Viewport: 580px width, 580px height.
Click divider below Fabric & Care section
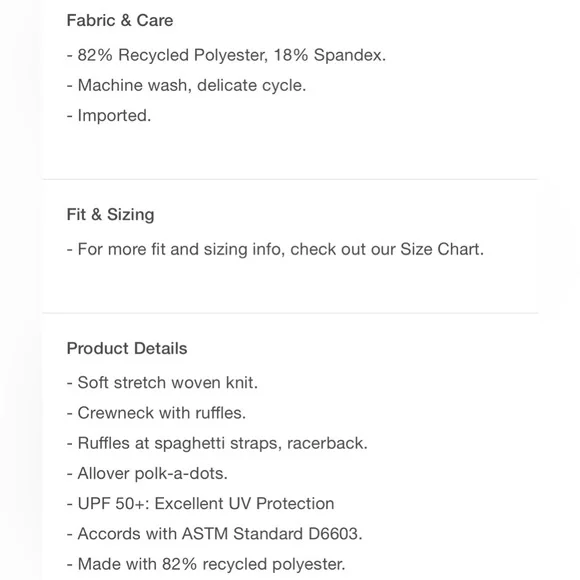click(x=290, y=179)
